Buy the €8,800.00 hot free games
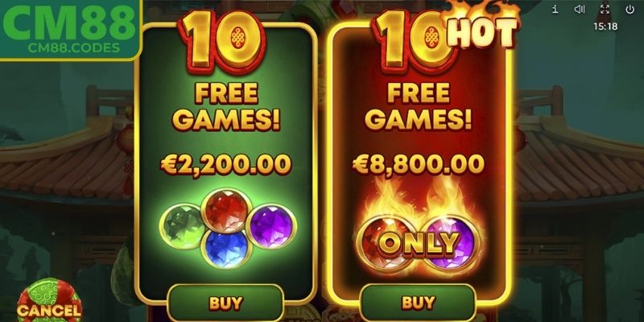The width and height of the screenshot is (644, 322). (x=418, y=303)
